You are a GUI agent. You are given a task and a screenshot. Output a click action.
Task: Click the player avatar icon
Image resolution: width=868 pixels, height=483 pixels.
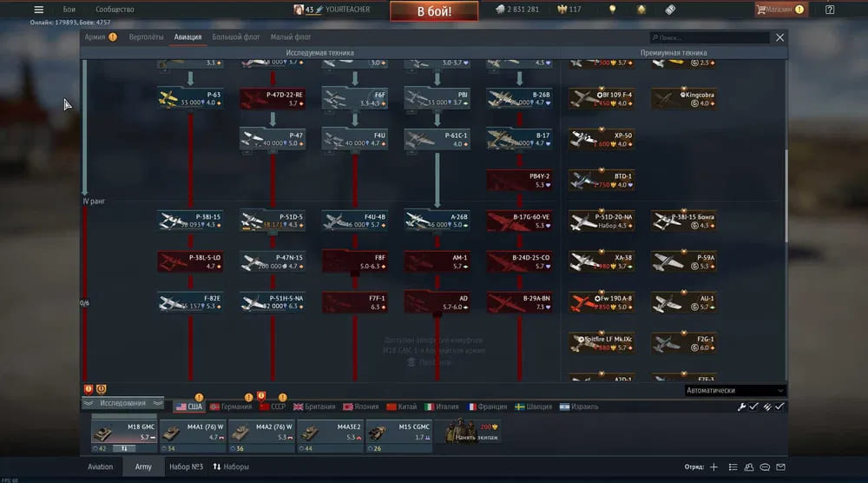pyautogui.click(x=299, y=10)
